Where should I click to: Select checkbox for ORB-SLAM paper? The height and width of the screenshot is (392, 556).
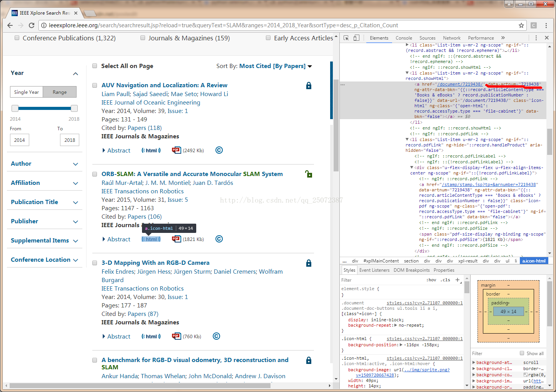point(95,174)
